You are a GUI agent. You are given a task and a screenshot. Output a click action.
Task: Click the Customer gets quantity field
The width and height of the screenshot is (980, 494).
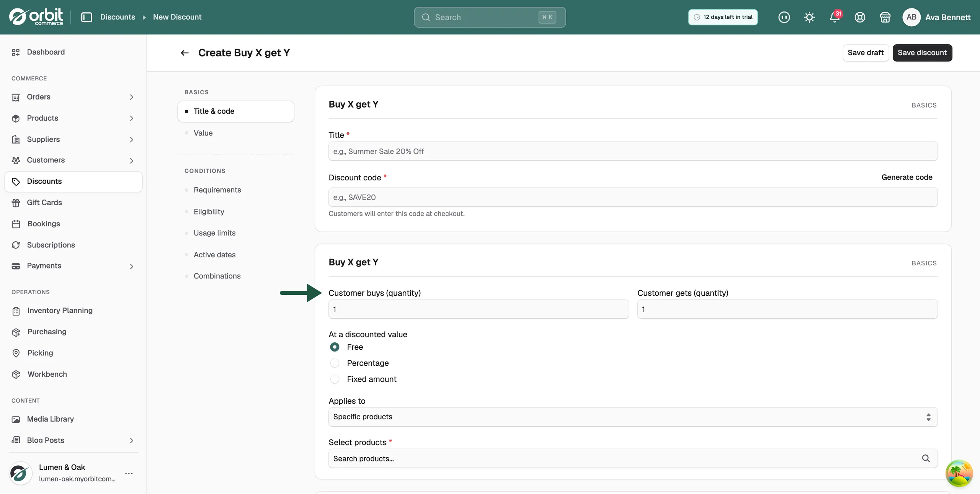[x=787, y=309]
